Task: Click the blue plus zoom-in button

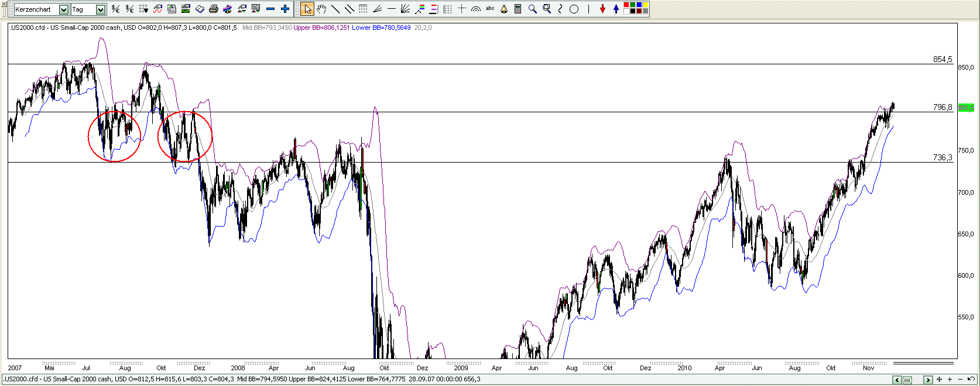Action: (285, 9)
